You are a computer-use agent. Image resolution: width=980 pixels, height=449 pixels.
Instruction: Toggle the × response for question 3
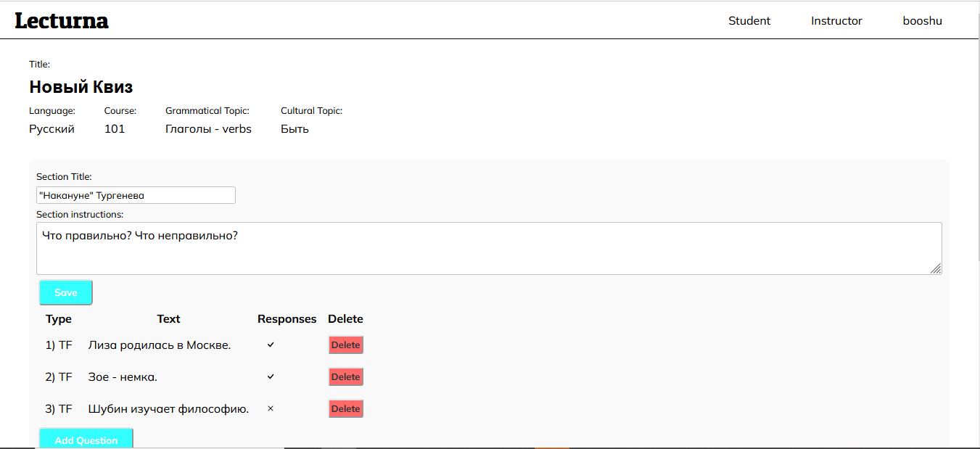pos(270,408)
